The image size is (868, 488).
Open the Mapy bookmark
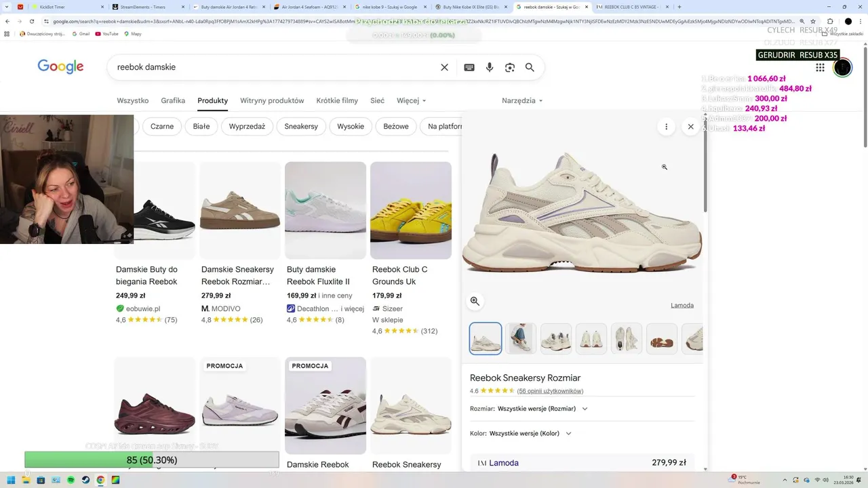tap(133, 33)
